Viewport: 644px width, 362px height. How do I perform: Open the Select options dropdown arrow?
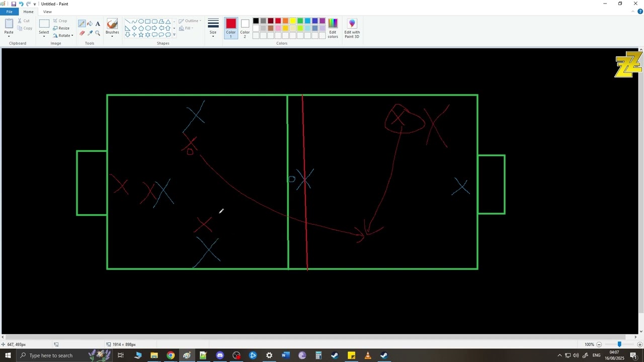click(44, 36)
